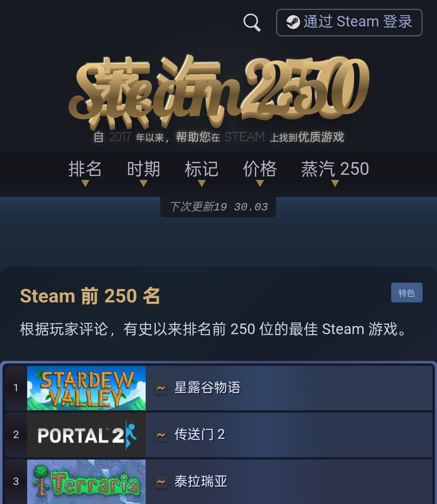
Task: Click 通过 Steam 登录 button
Action: 349,23
